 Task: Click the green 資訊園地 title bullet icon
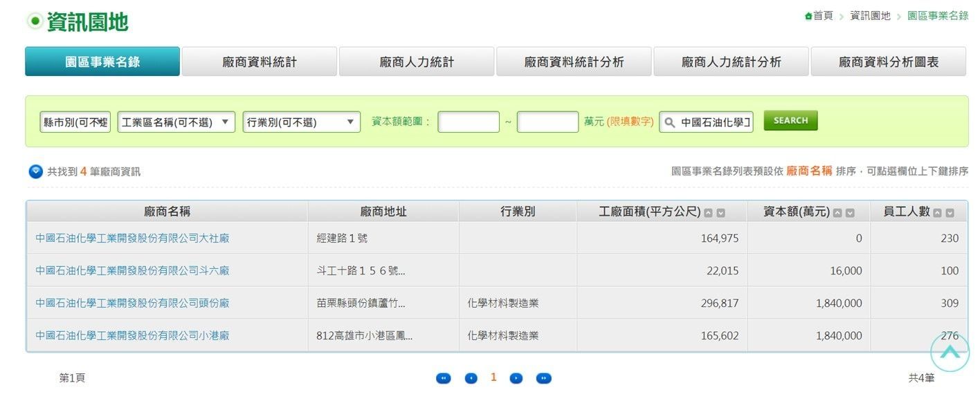35,21
